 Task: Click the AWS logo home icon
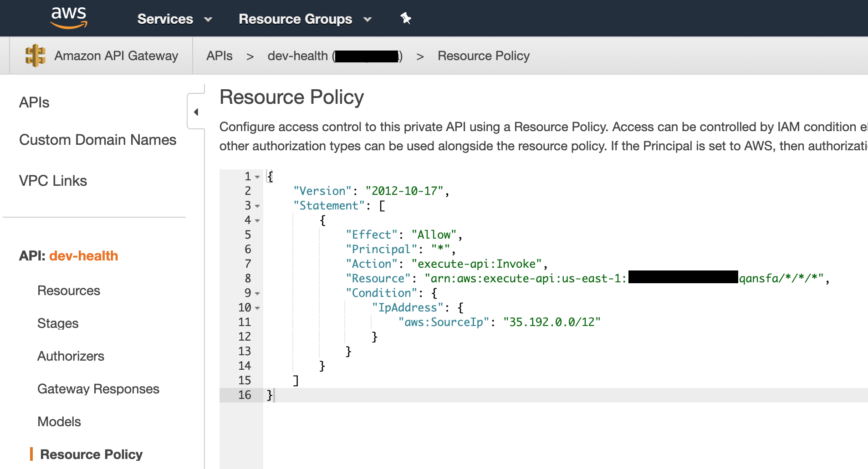pyautogui.click(x=69, y=18)
